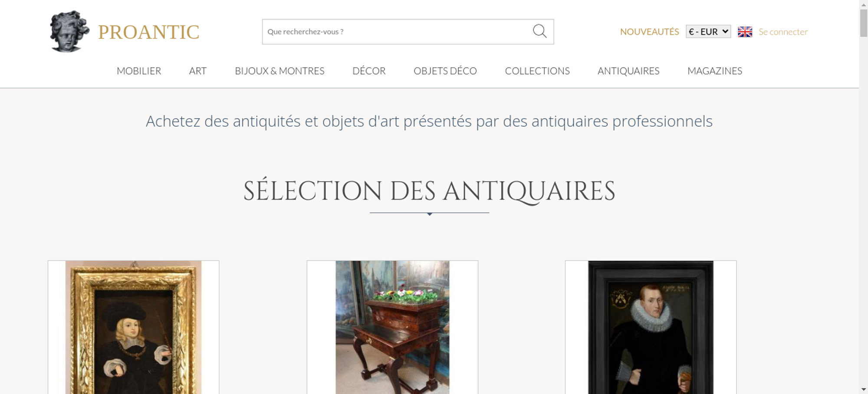868x394 pixels.
Task: Open the BIJOUX & MONTRES menu
Action: tap(279, 71)
